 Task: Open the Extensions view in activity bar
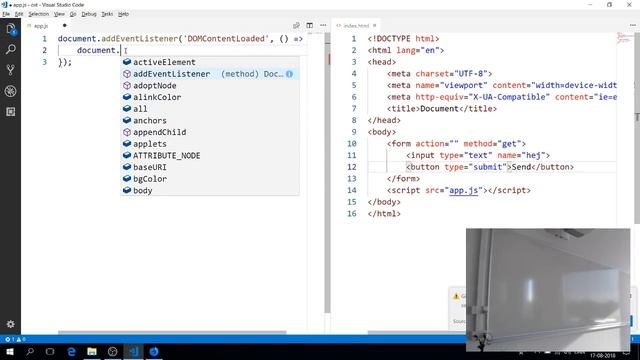tap(11, 111)
